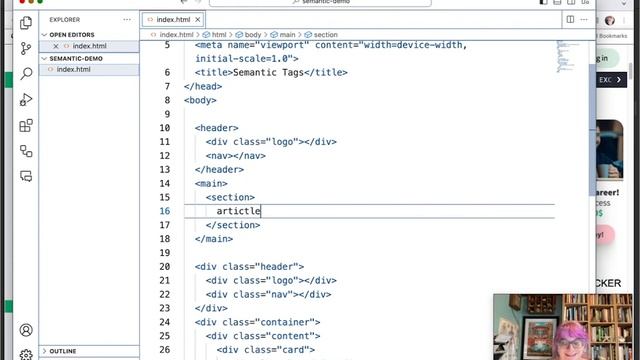Viewport: 640px width, 360px height.
Task: Click profile avatar in browser window
Action: point(610,20)
